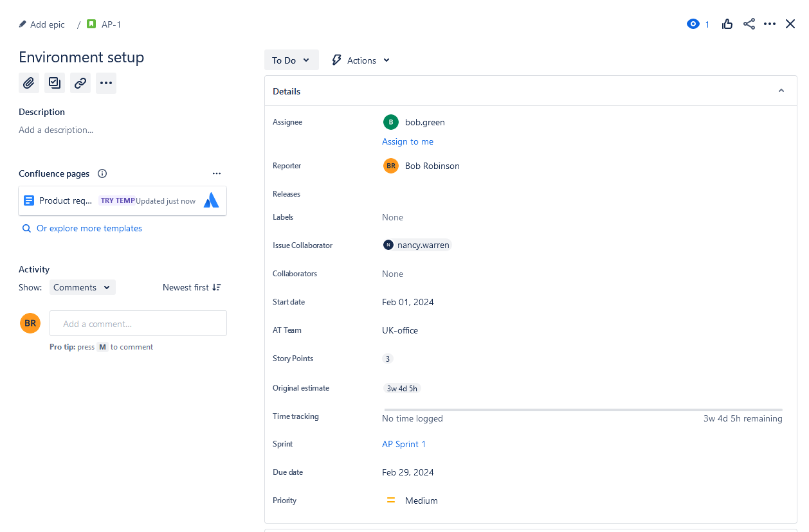Collapse the Details panel

(x=781, y=91)
